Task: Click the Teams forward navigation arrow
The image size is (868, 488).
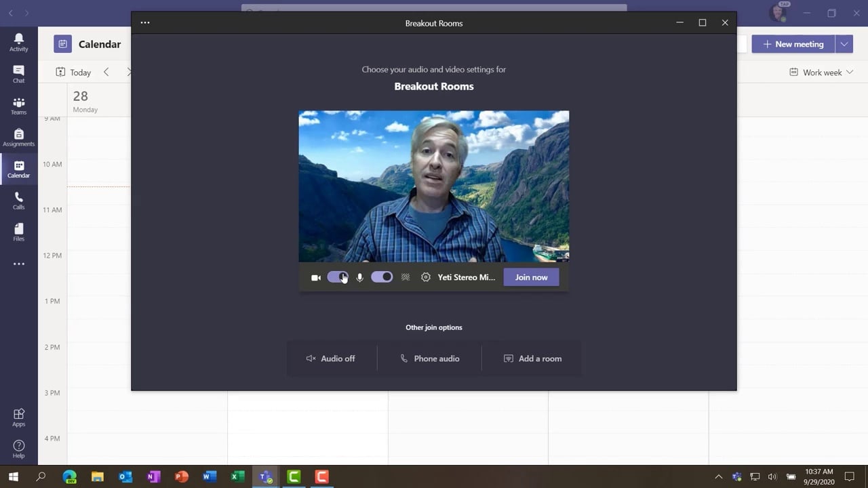Action: point(26,13)
